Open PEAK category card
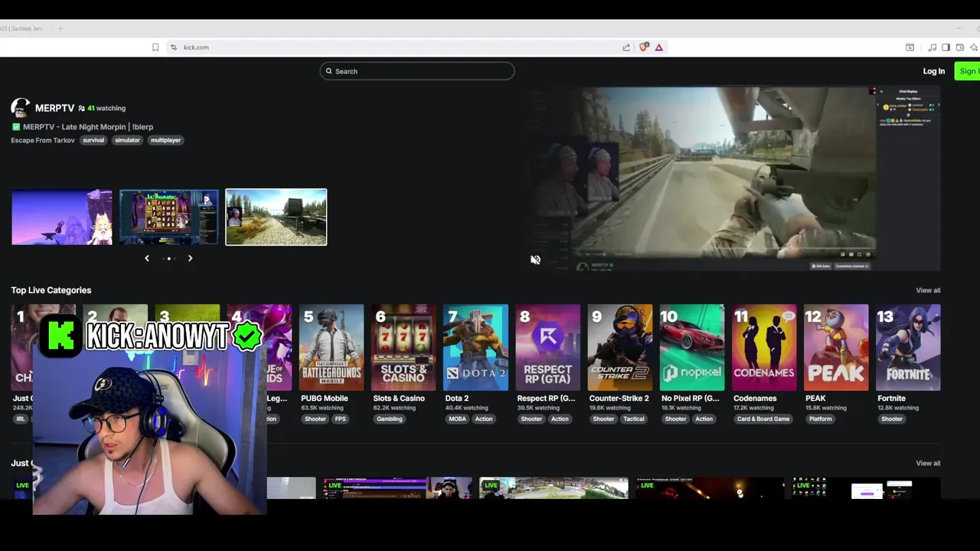 836,348
